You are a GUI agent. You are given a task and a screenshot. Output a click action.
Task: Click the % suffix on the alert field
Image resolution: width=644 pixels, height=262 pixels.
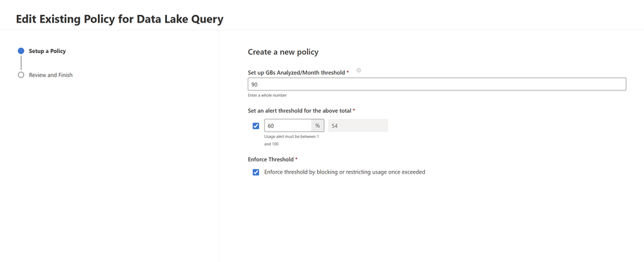click(x=318, y=126)
